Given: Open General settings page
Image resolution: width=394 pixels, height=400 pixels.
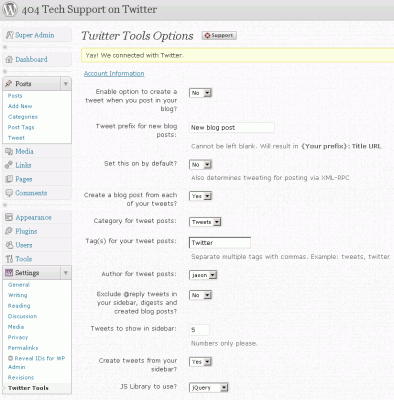Looking at the screenshot, I should pos(19,285).
